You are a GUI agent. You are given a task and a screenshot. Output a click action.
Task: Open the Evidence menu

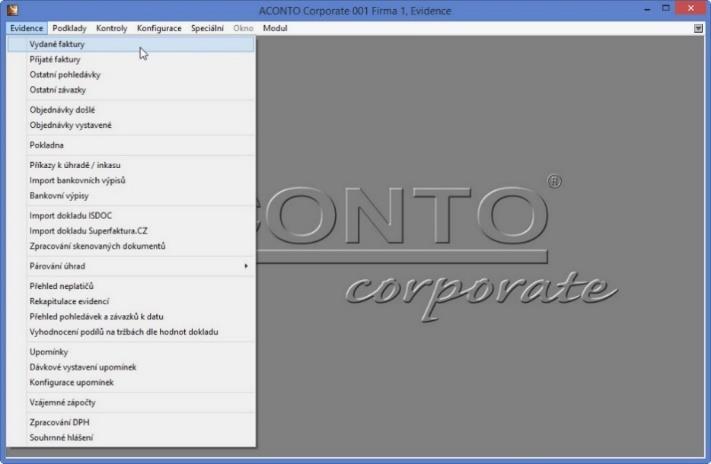pyautogui.click(x=26, y=28)
